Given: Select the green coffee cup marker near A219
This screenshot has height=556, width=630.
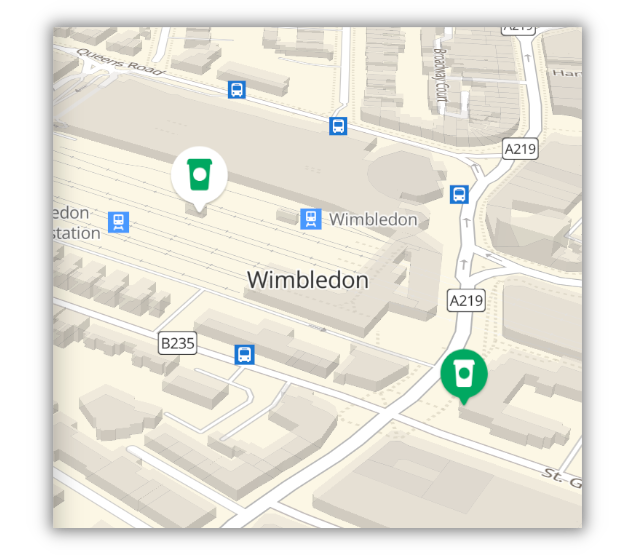Looking at the screenshot, I should pyautogui.click(x=464, y=375).
